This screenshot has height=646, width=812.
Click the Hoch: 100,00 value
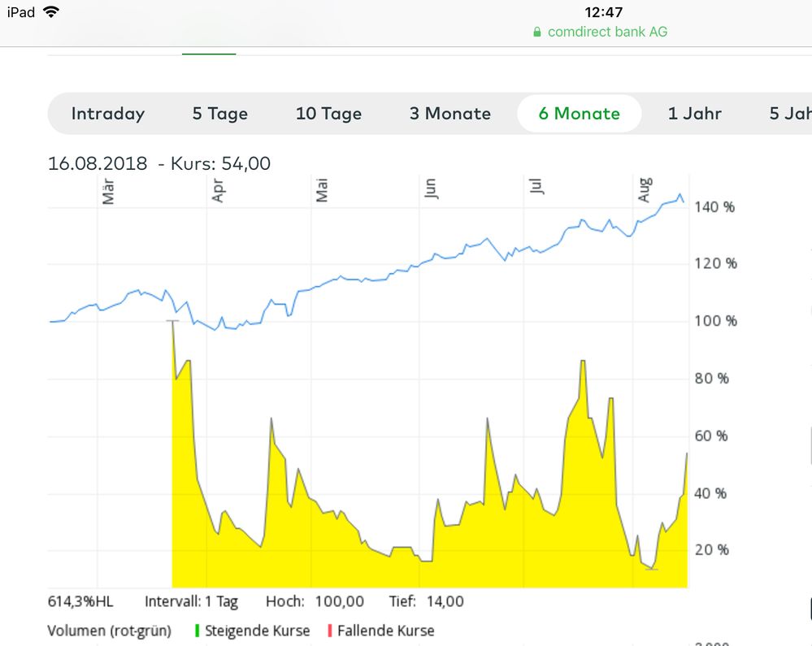pyautogui.click(x=315, y=602)
